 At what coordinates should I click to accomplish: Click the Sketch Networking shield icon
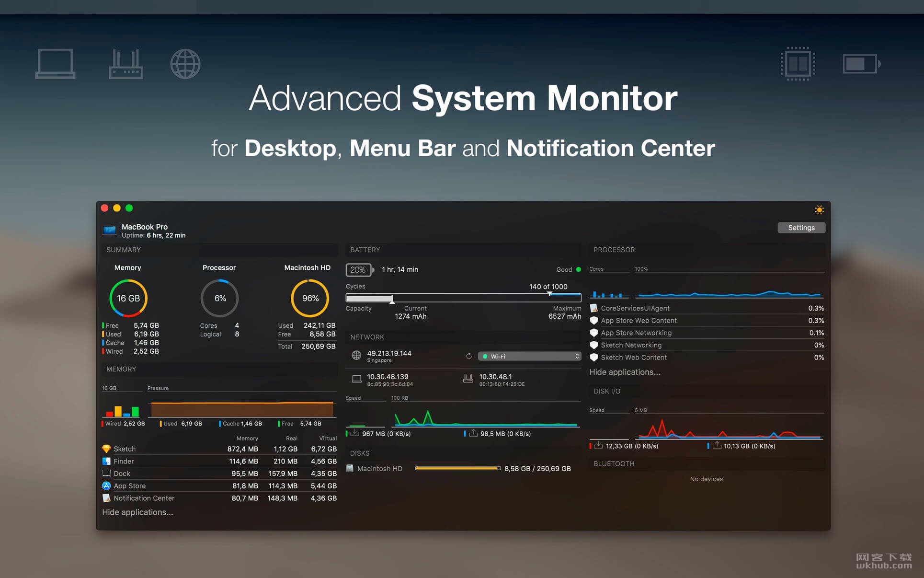coord(594,345)
